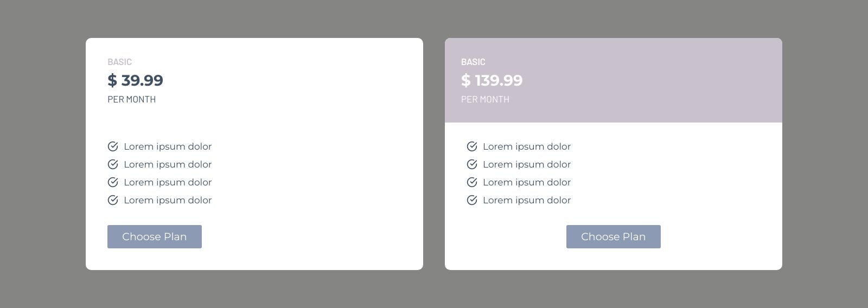Click third check icon in right card
The height and width of the screenshot is (308, 868).
[472, 182]
